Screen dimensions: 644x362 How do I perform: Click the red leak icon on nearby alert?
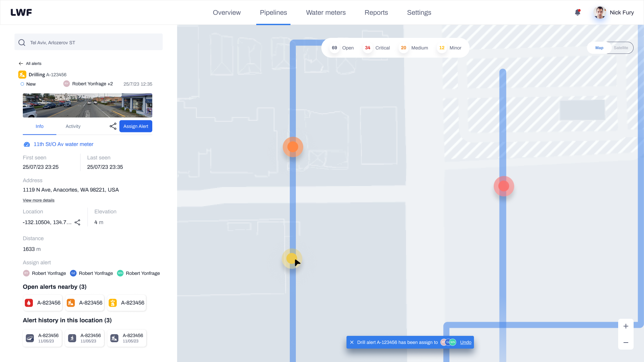click(29, 303)
